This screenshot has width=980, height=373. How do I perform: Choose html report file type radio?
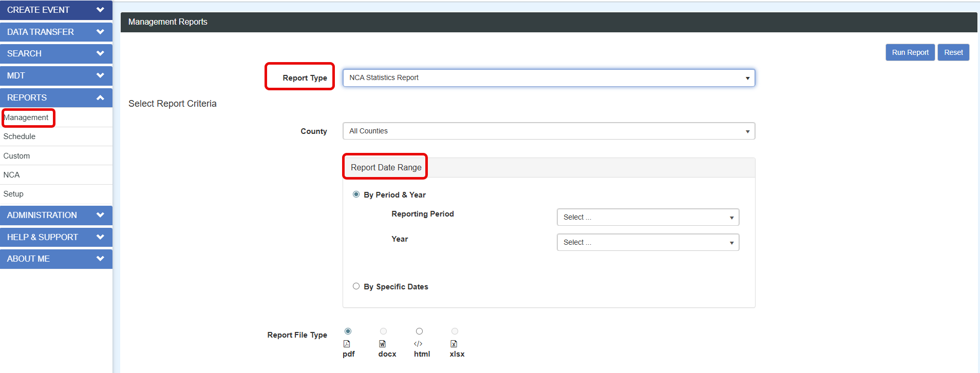click(419, 331)
